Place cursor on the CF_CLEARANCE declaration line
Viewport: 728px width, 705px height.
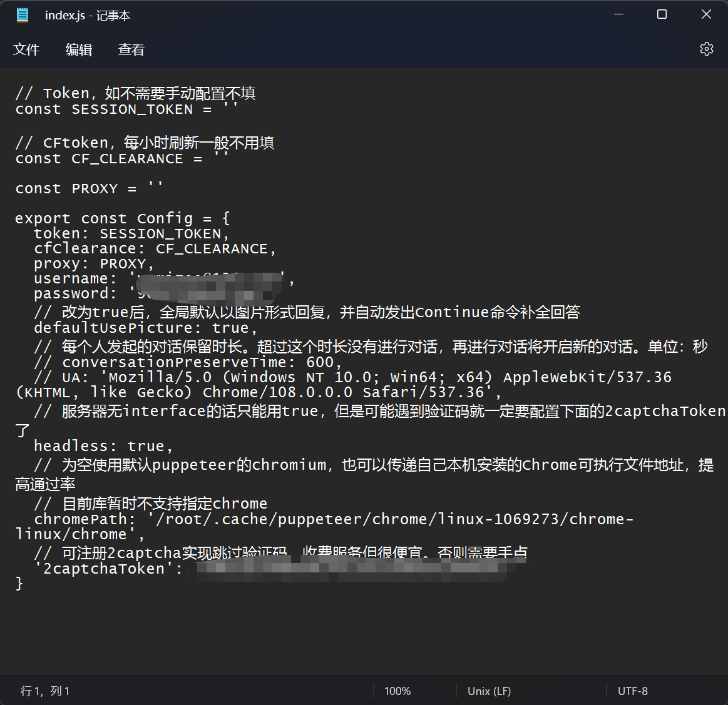click(x=125, y=158)
